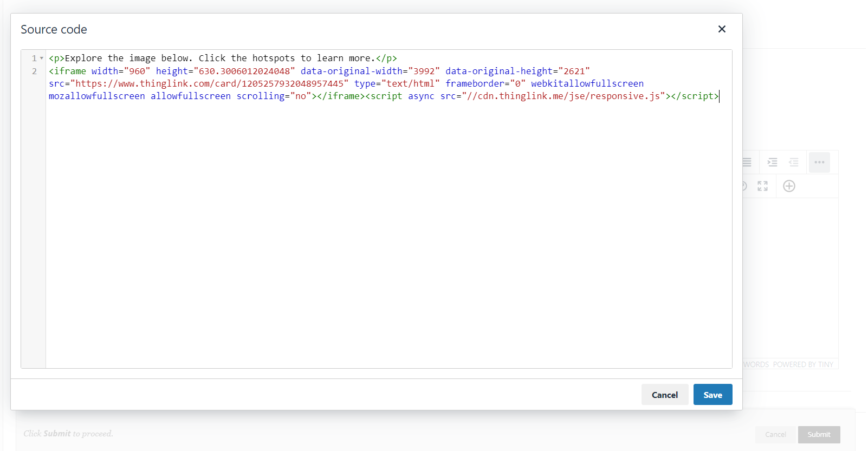Click the height="630.3006012024048" attribute
Viewport: 868px width, 451px height.
[x=225, y=71]
